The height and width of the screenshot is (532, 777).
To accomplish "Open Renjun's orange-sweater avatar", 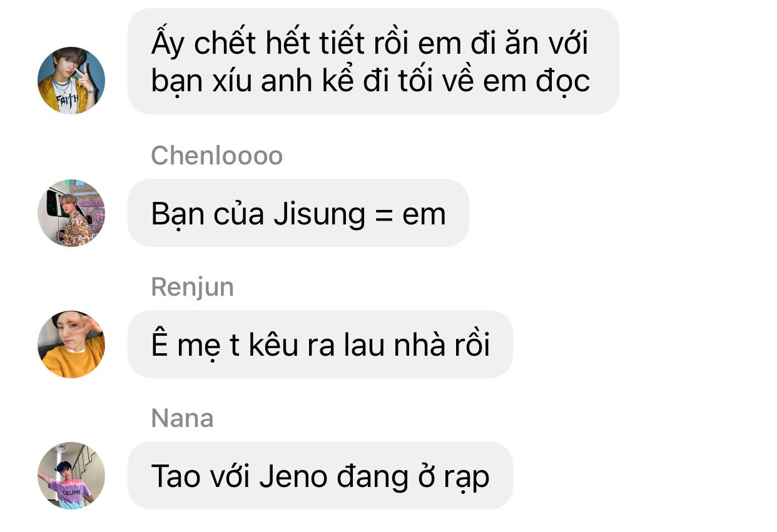I will click(71, 344).
